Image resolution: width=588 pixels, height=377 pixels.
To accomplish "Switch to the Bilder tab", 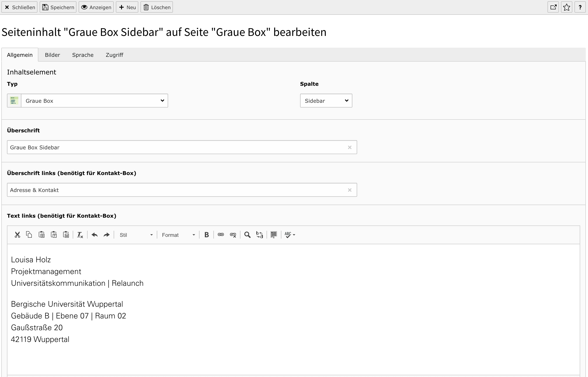I will point(52,55).
